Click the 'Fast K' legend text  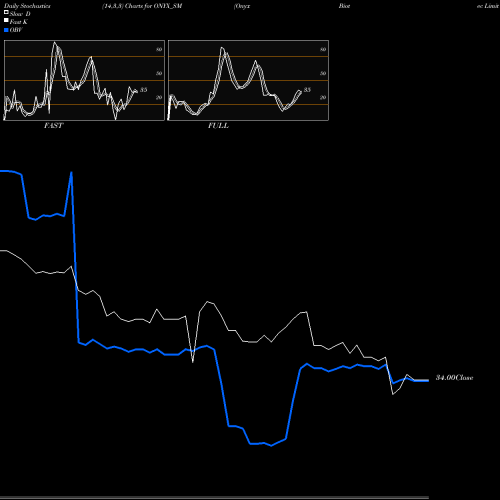coord(19,22)
